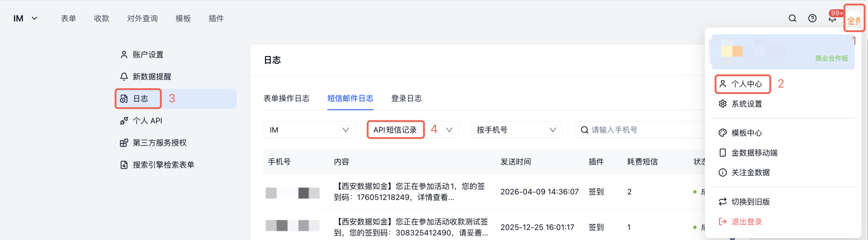Click the account profile card in menu
The image size is (868, 240).
[x=783, y=52]
